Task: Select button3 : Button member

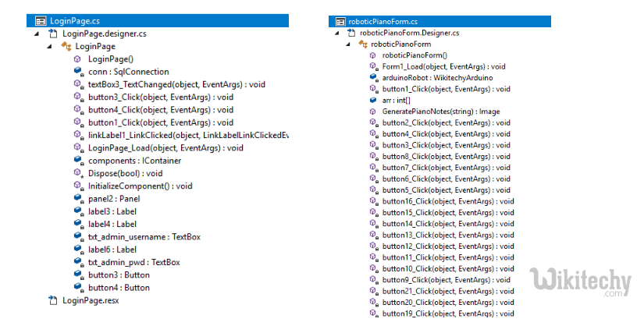Action: (x=119, y=275)
